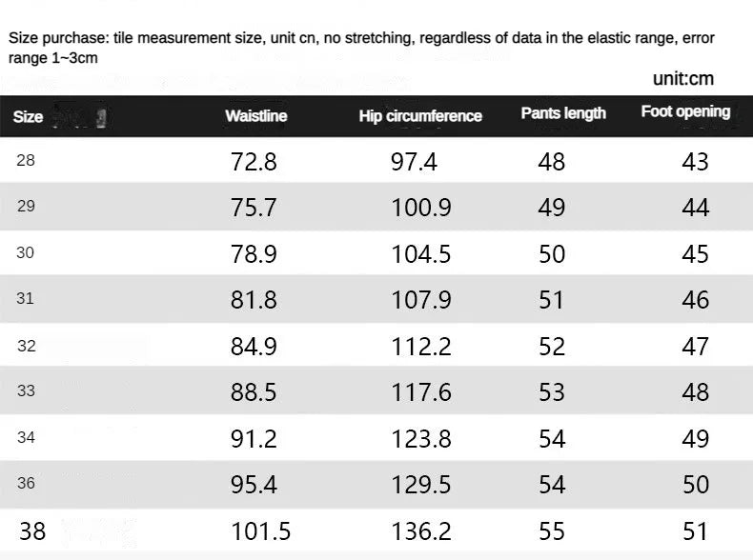Click the 91.2 waistline value
The image size is (753, 560).
[254, 439]
